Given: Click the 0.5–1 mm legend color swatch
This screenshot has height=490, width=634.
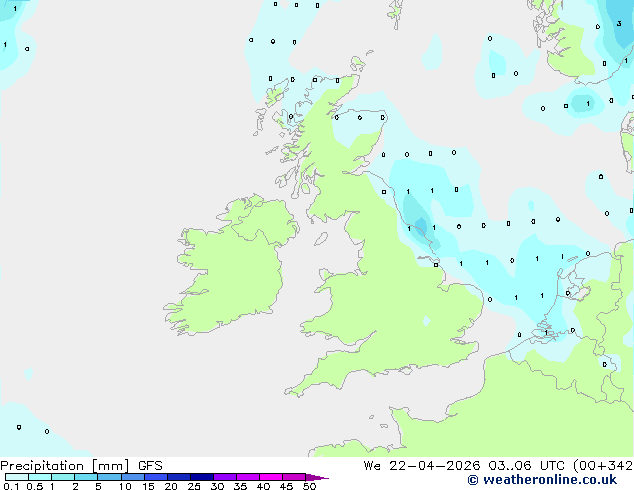Looking at the screenshot, I should (40, 477).
